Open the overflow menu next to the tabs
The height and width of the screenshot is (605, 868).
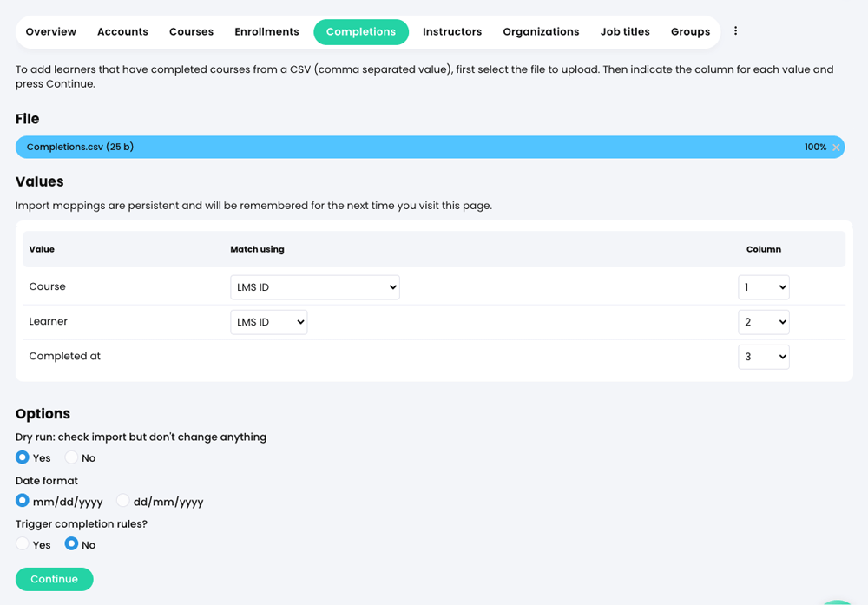coord(735,31)
